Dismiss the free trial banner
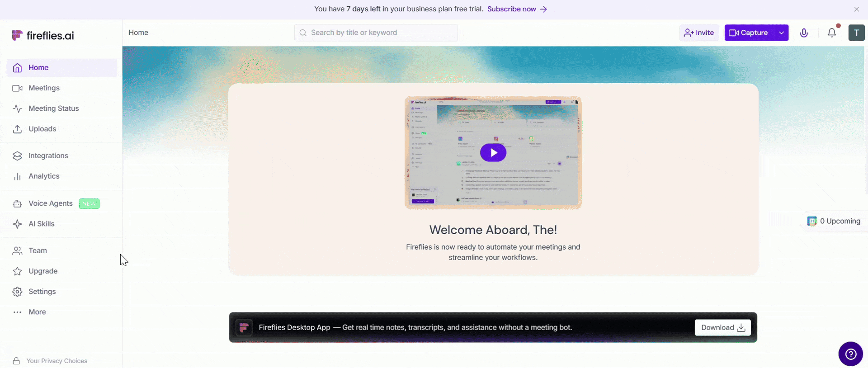This screenshot has width=868, height=368. tap(856, 9)
